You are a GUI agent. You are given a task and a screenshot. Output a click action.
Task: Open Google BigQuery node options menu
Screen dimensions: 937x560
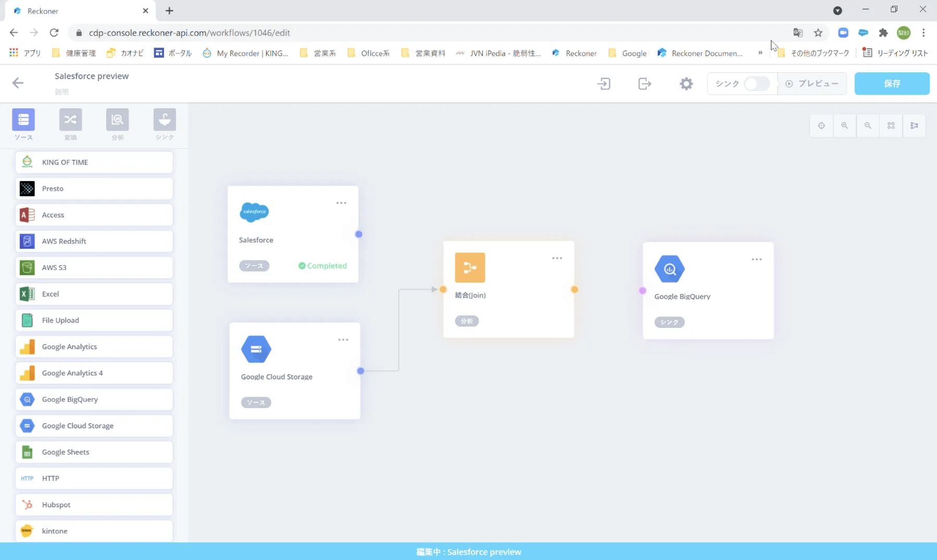[756, 259]
